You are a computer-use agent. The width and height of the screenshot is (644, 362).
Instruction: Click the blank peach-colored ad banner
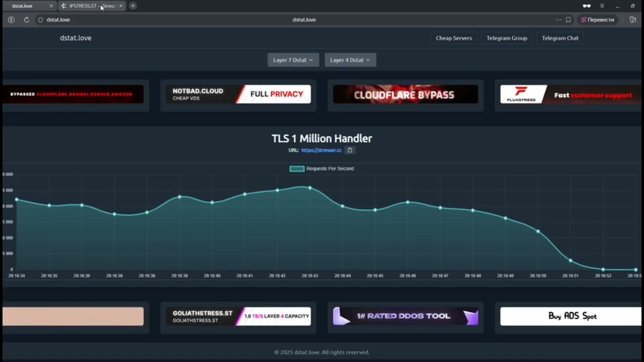coord(73,316)
